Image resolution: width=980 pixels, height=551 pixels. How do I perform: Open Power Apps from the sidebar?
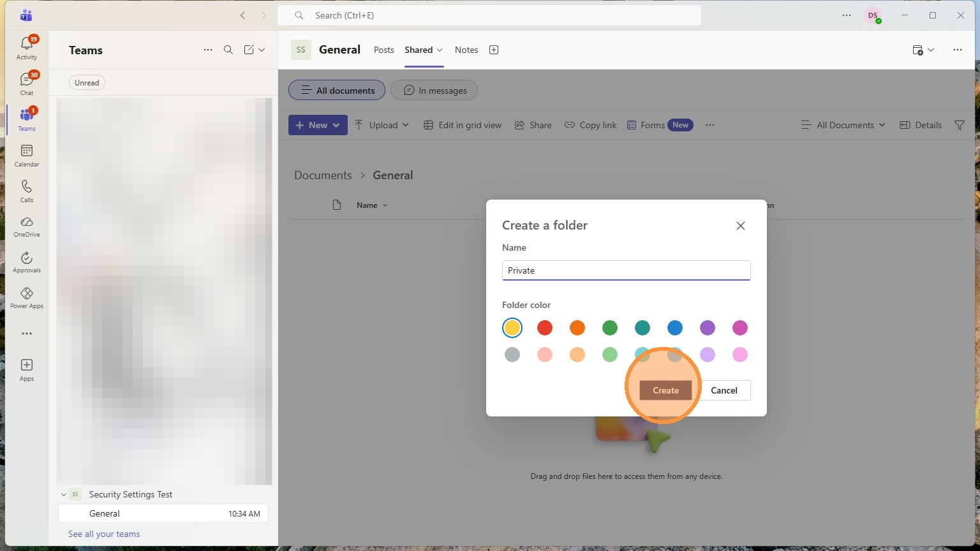coord(27,298)
